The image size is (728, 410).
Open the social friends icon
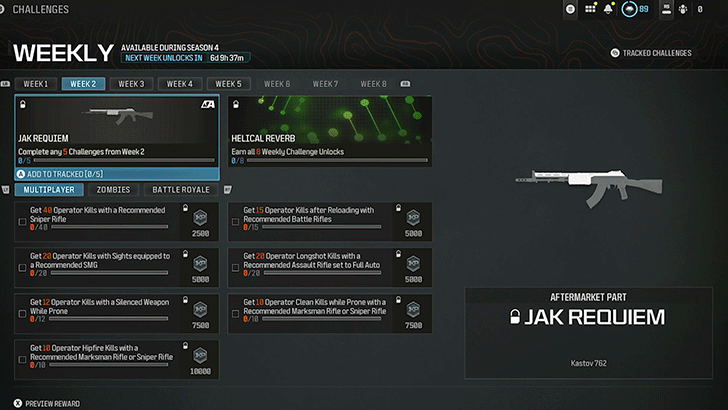(x=666, y=9)
